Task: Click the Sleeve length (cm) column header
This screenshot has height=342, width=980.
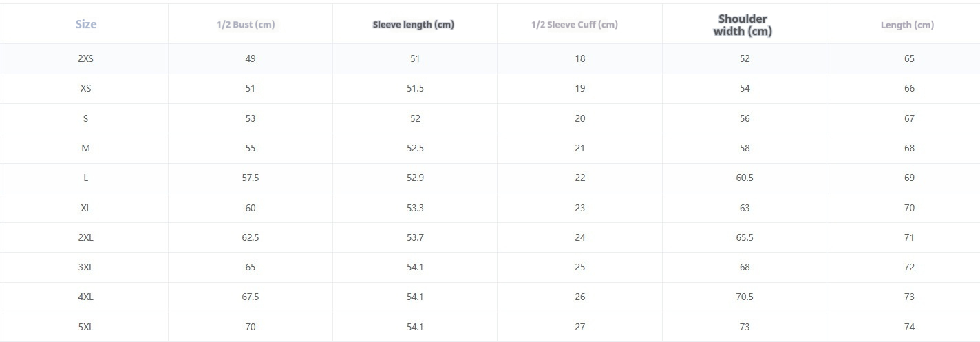Action: click(414, 25)
